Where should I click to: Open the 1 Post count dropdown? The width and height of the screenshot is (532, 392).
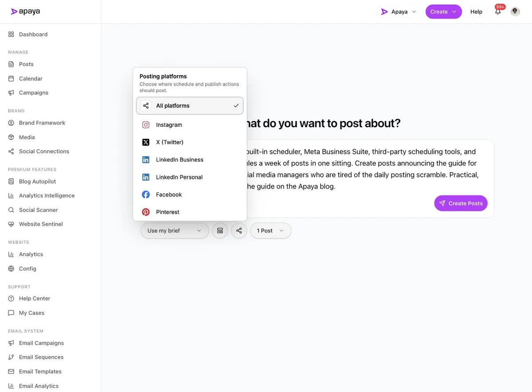click(270, 231)
